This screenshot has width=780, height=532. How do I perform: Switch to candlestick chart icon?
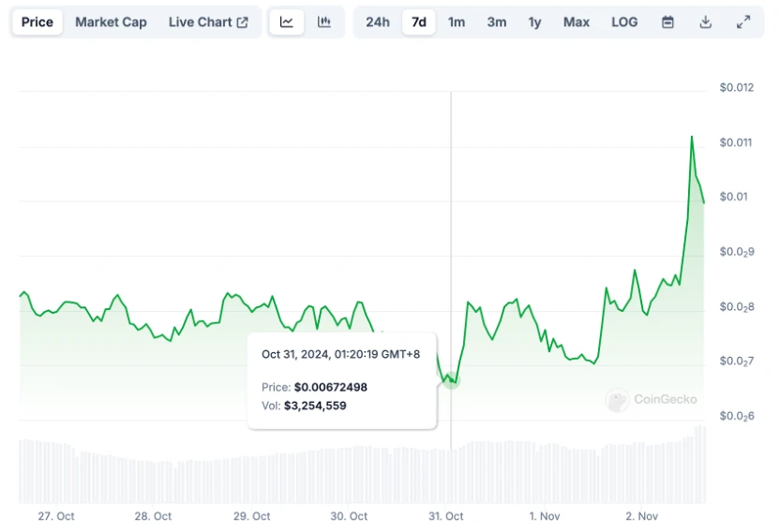click(324, 22)
